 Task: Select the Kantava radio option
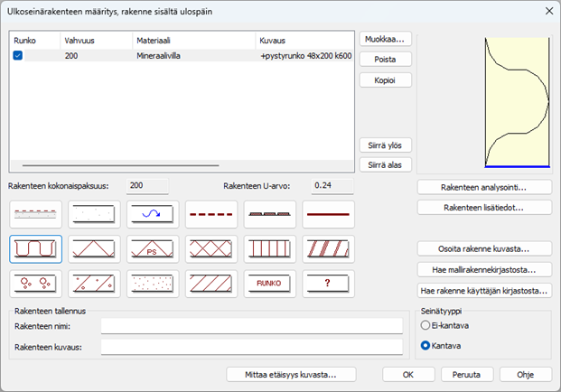[427, 345]
